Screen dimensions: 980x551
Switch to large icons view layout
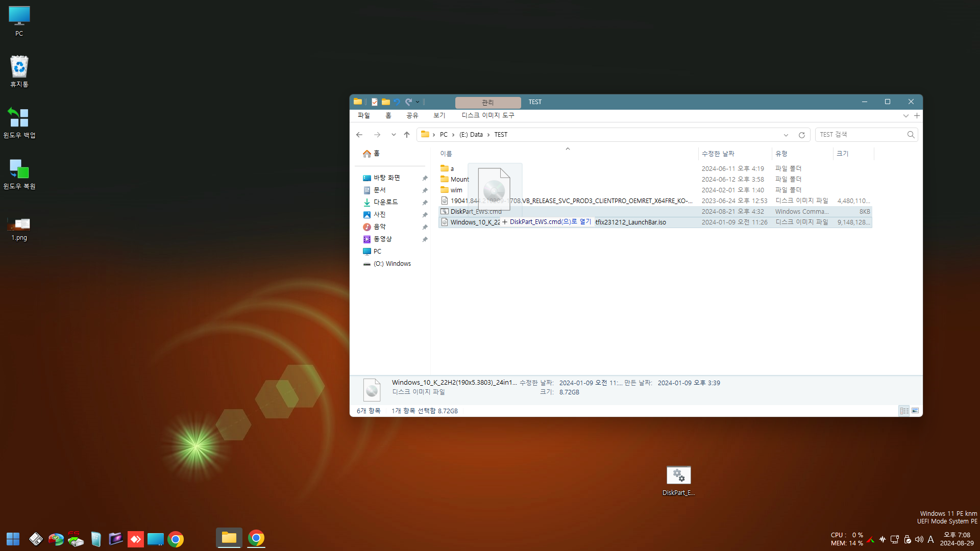(x=915, y=411)
